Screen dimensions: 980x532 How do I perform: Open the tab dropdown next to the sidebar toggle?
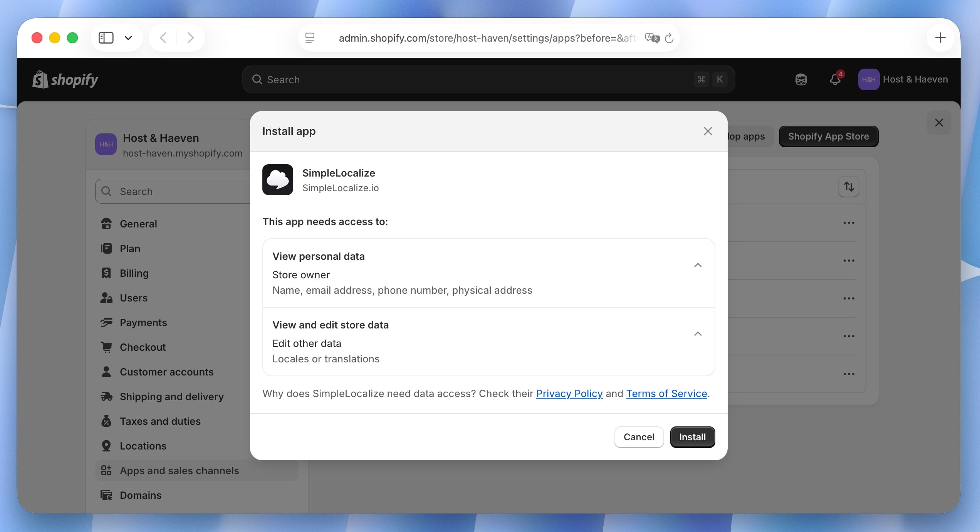129,37
